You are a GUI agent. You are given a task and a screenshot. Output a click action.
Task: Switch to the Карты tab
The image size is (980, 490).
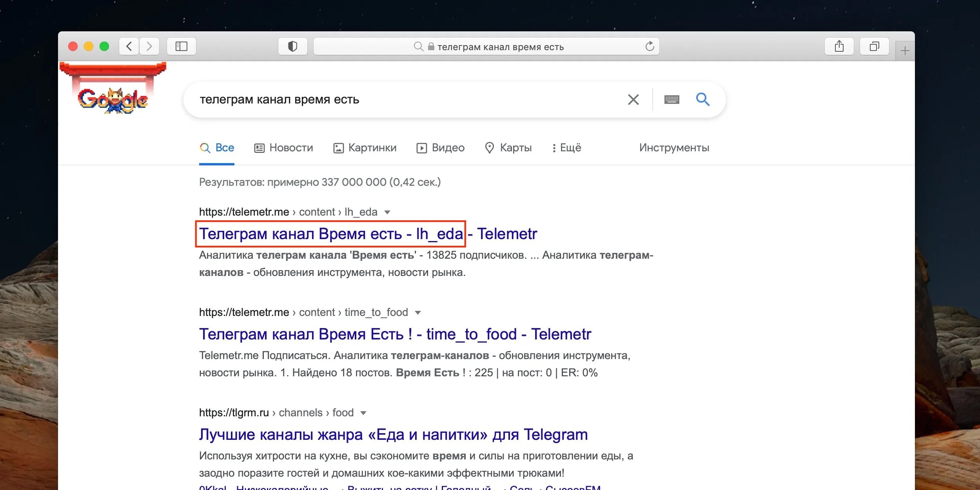click(508, 148)
